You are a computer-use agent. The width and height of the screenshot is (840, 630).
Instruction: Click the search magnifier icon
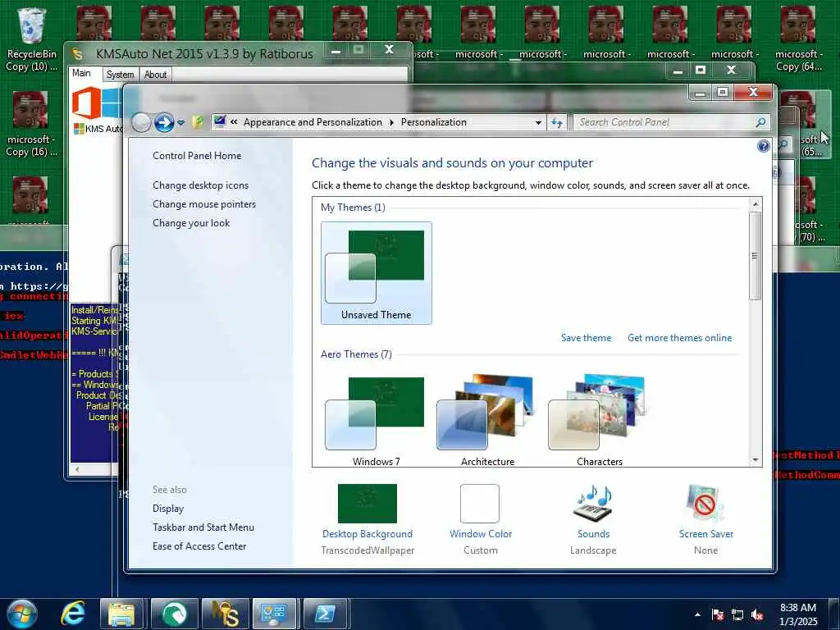coord(760,123)
